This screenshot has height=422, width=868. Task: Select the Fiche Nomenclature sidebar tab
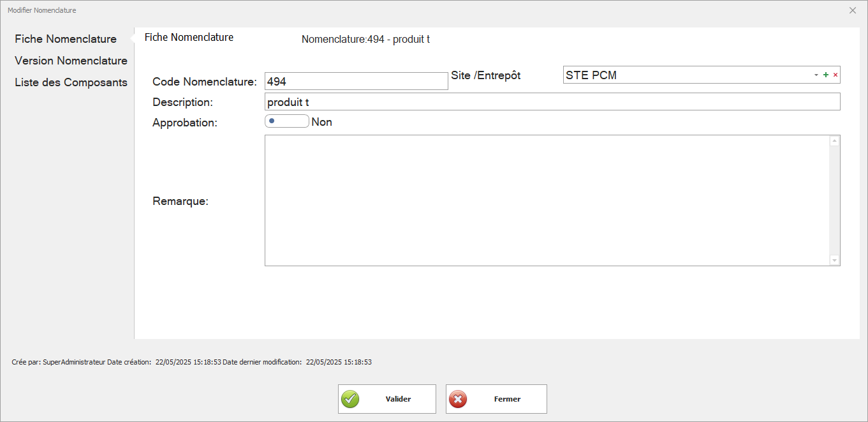66,39
